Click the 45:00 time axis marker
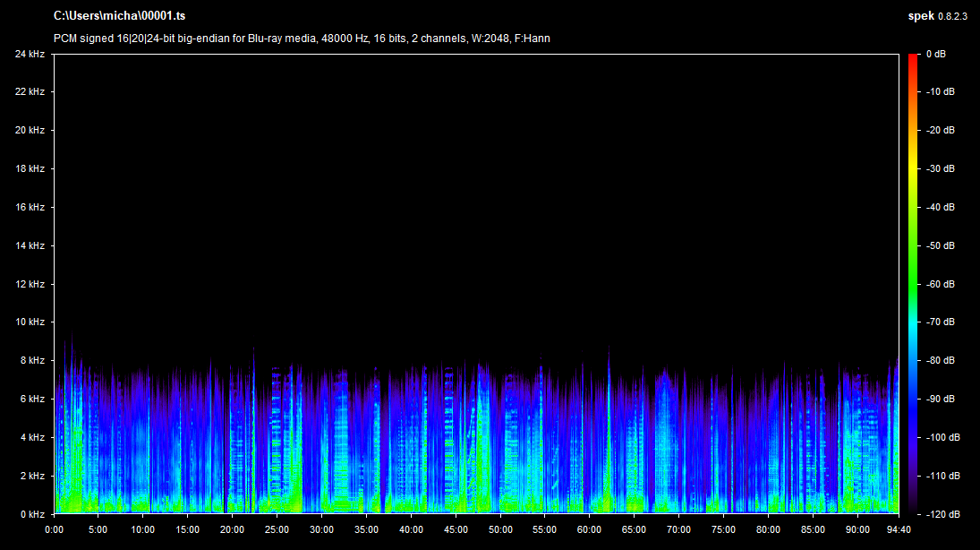This screenshot has height=550, width=980. pyautogui.click(x=456, y=529)
